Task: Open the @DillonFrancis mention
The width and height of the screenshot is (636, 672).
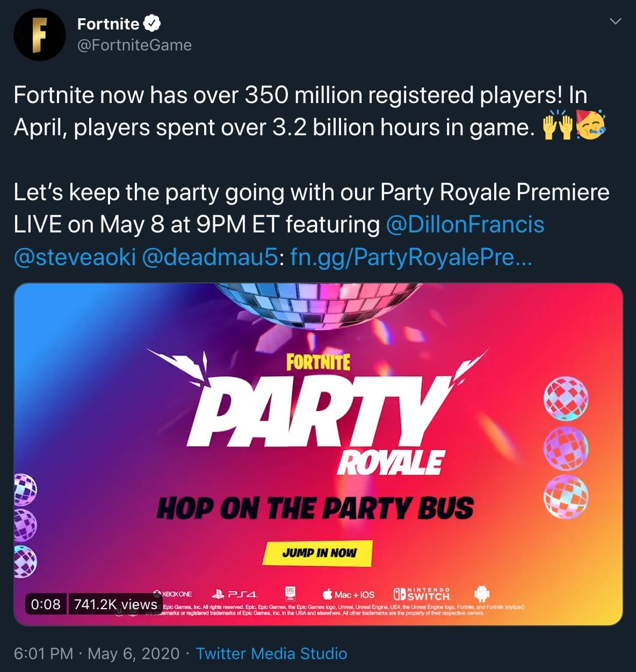Action: 465,224
